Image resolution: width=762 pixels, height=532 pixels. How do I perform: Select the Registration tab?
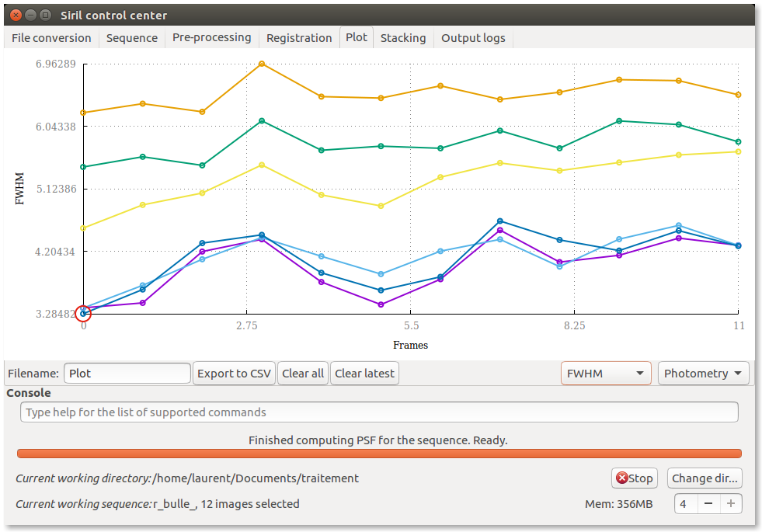point(299,38)
